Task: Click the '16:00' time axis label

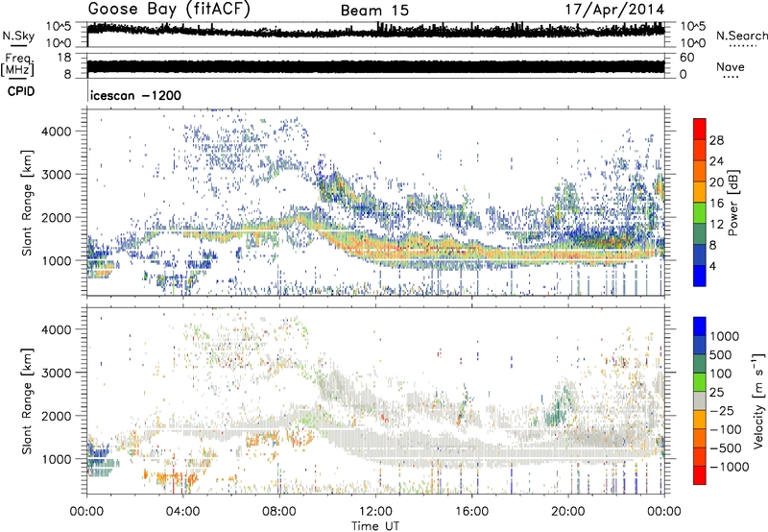Action: (x=471, y=512)
